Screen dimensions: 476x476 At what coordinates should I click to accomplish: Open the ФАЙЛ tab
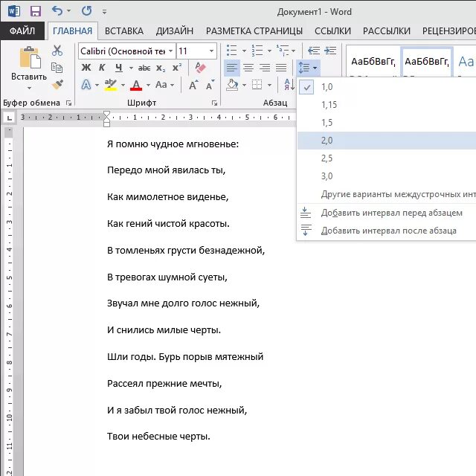click(22, 30)
